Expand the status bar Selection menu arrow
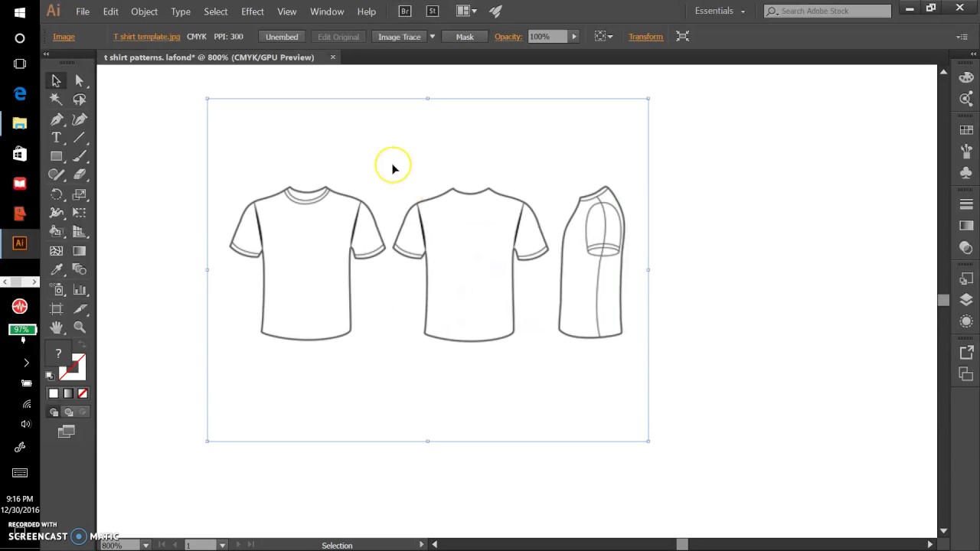Image resolution: width=980 pixels, height=551 pixels. [421, 545]
